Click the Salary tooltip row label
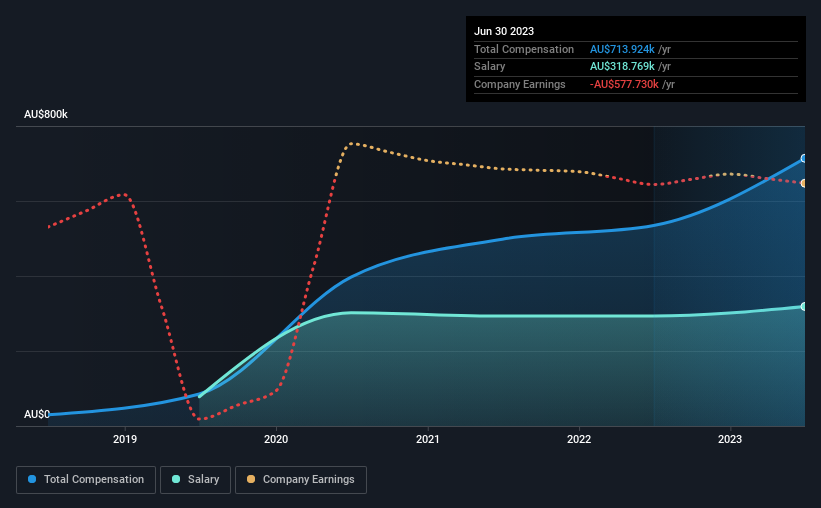This screenshot has height=508, width=821. [490, 67]
